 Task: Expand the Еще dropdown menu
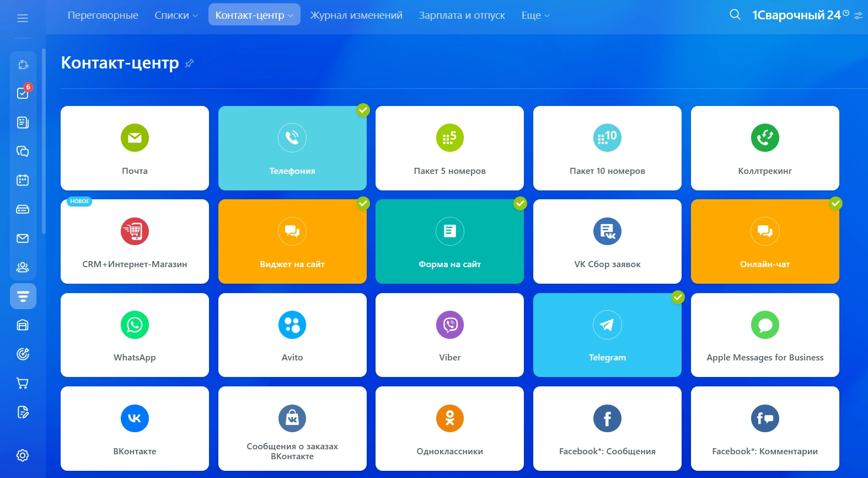(x=535, y=15)
